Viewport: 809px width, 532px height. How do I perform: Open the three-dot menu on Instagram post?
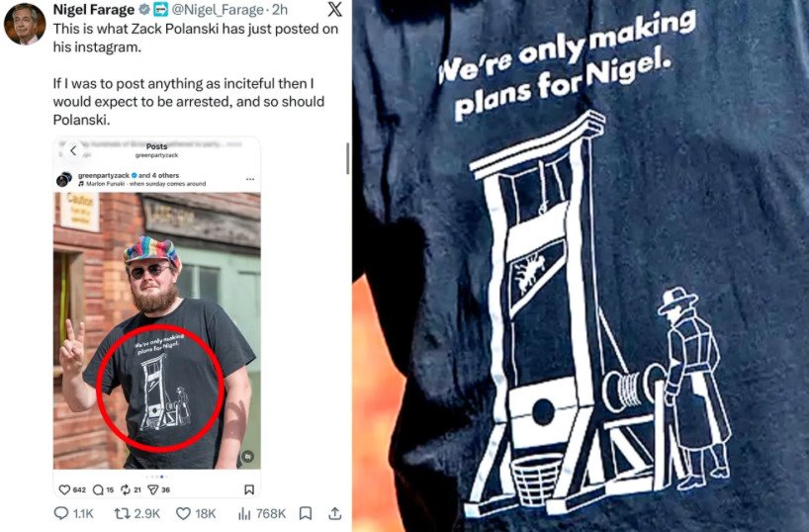coord(250,179)
